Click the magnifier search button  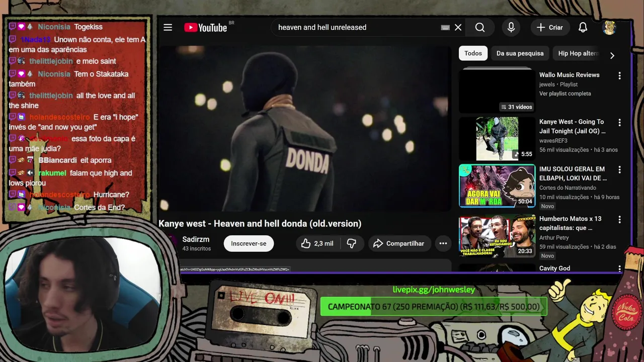(x=480, y=27)
